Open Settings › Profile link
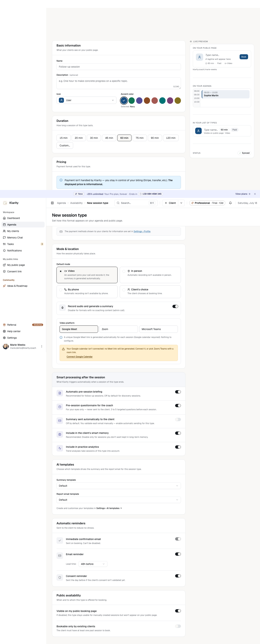 [142, 231]
